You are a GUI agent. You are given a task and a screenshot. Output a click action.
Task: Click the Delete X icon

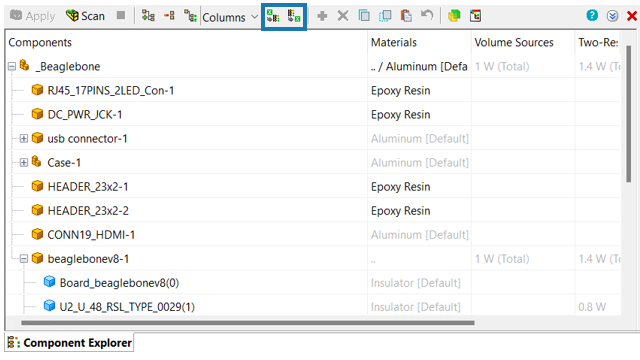(x=343, y=16)
